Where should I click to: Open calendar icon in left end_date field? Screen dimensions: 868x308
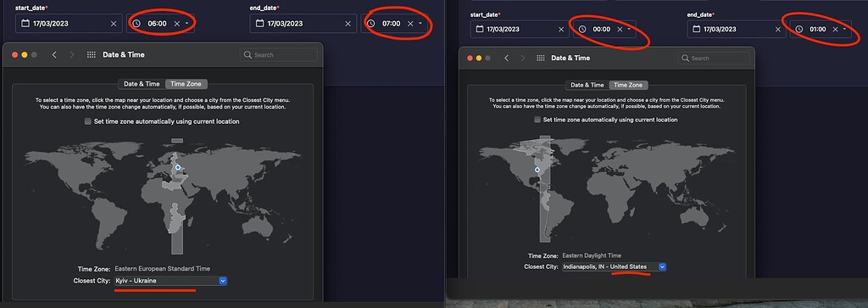(259, 24)
